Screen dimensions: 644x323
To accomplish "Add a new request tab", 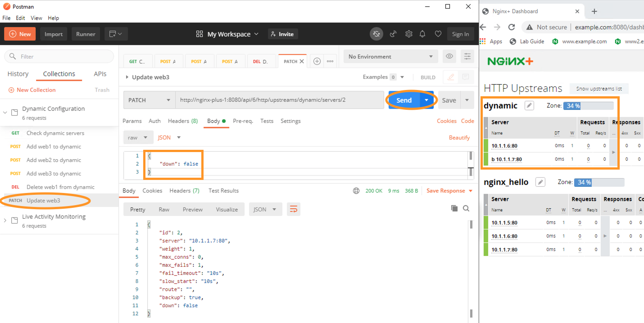I will point(317,61).
